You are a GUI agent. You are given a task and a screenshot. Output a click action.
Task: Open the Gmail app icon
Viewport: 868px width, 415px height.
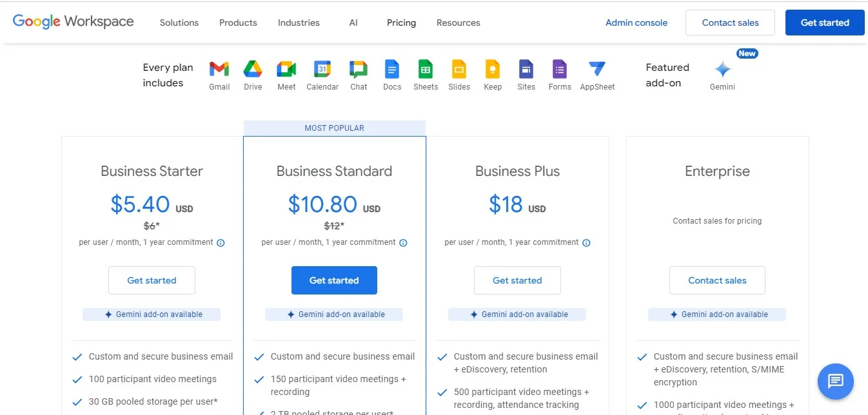(219, 68)
